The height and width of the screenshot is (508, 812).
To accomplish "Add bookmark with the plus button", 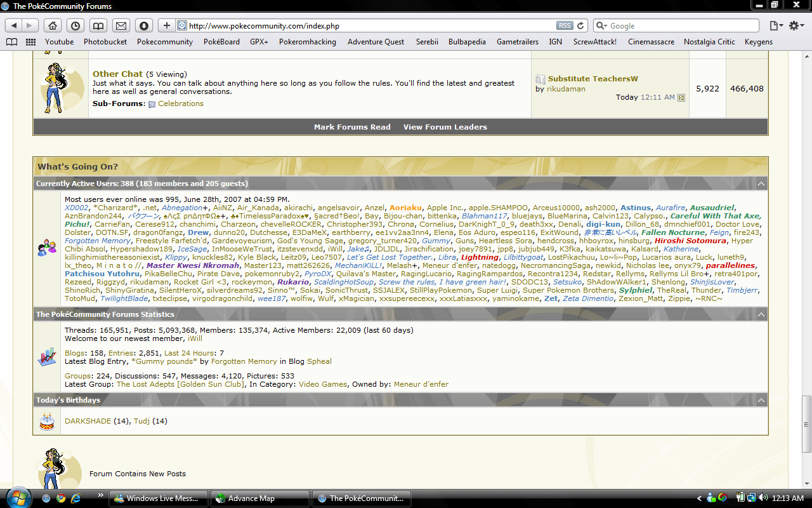I will [166, 25].
